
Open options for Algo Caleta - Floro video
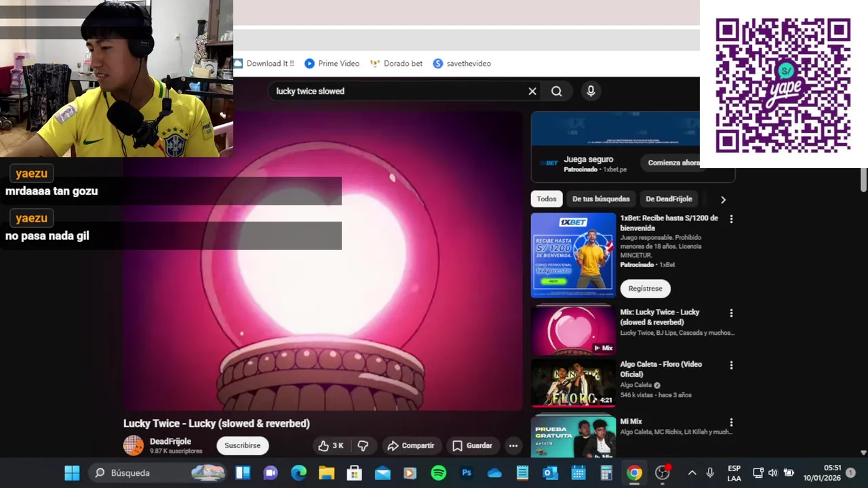pos(731,365)
